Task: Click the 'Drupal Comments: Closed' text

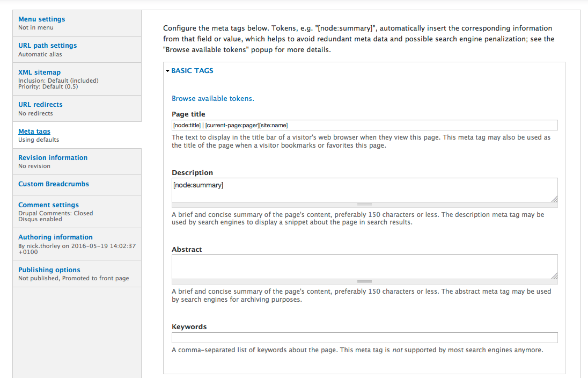Action: click(55, 213)
